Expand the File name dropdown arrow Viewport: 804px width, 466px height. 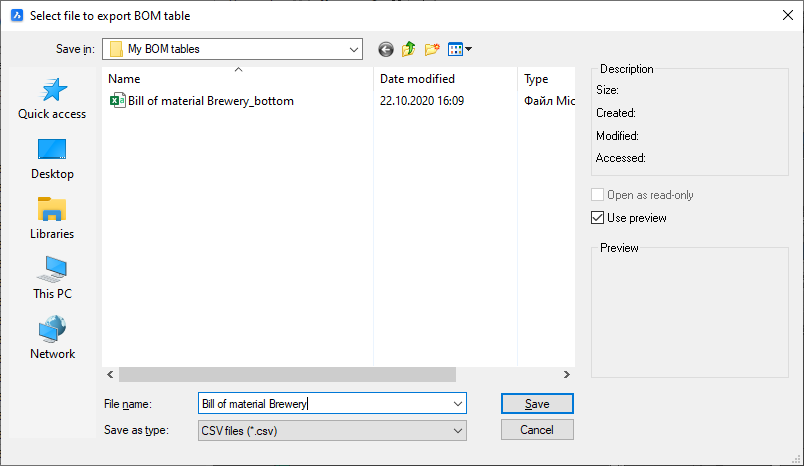458,404
